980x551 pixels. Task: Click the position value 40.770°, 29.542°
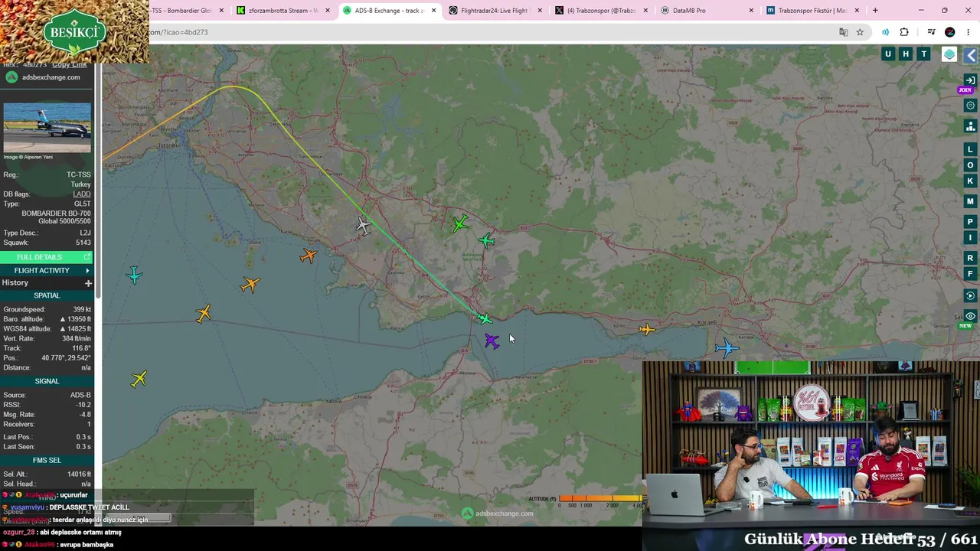(67, 358)
